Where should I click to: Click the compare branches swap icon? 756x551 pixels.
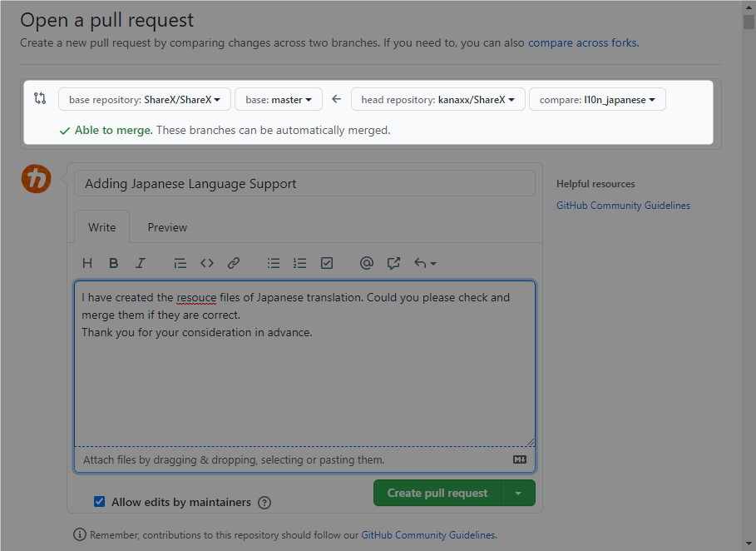(40, 99)
